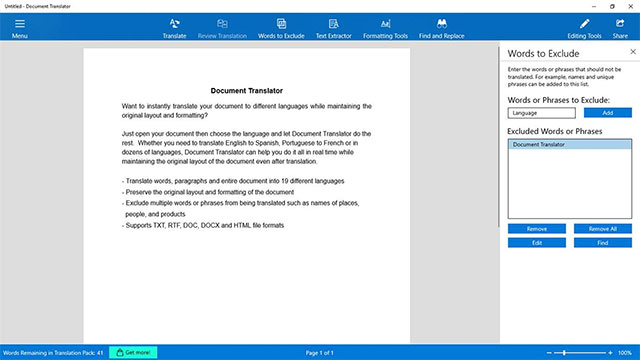Click the Translate toolbar icon
This screenshot has height=360, width=640.
click(x=174, y=24)
